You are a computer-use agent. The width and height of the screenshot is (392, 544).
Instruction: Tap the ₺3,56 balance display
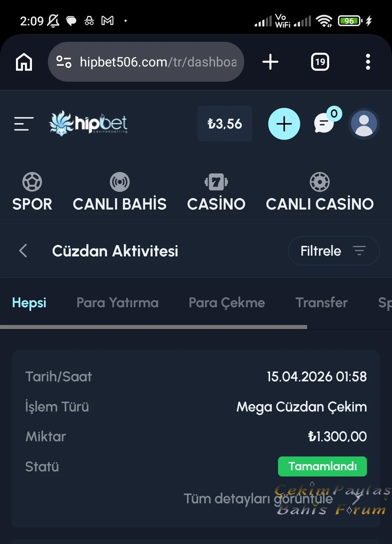pyautogui.click(x=225, y=124)
